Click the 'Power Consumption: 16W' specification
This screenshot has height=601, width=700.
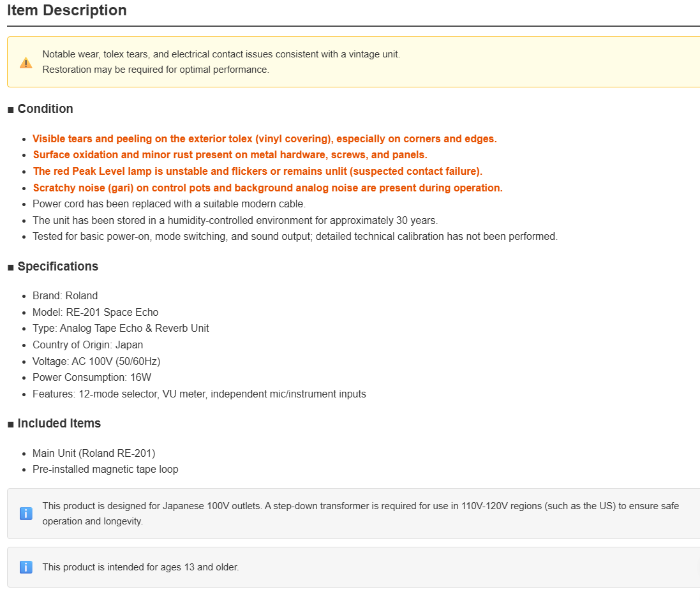(x=92, y=378)
